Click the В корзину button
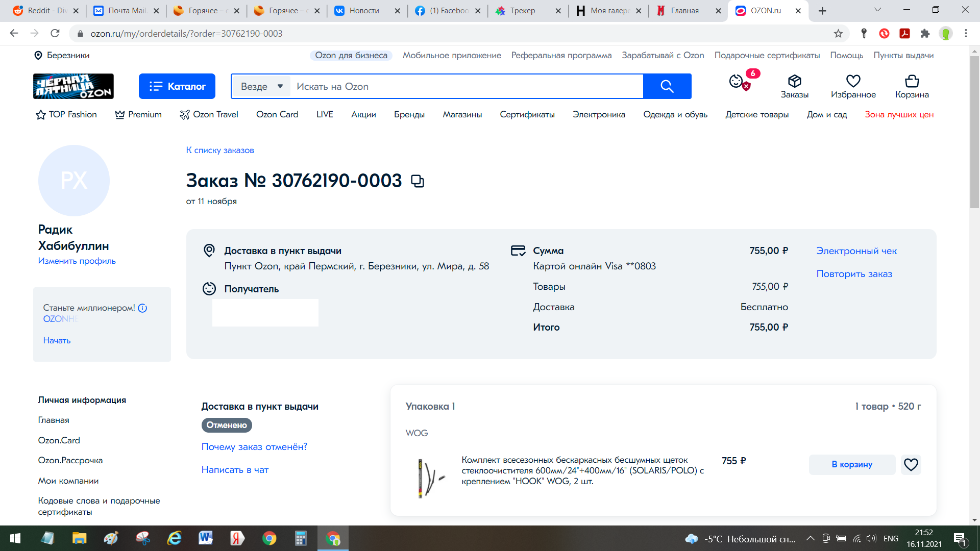The height and width of the screenshot is (551, 980). (851, 464)
